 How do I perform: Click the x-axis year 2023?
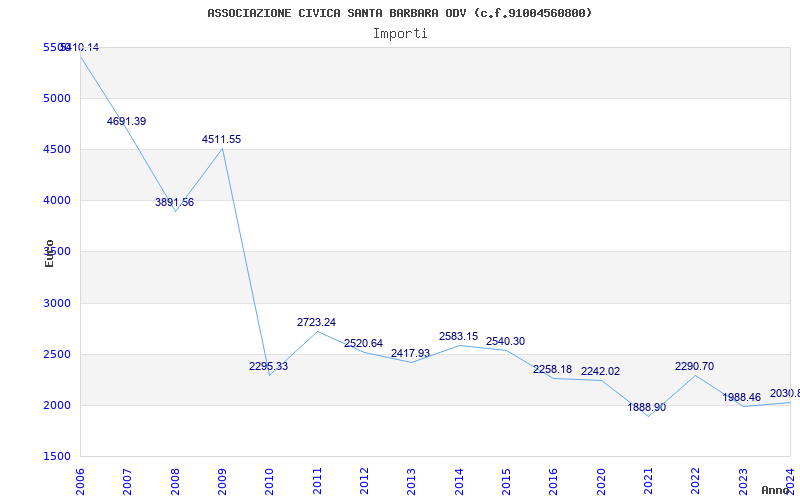pyautogui.click(x=743, y=482)
